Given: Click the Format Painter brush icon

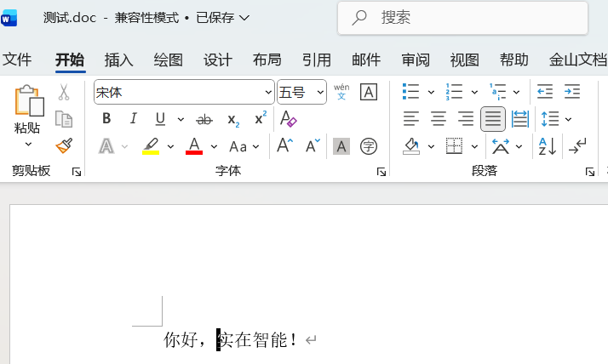Looking at the screenshot, I should [x=64, y=146].
